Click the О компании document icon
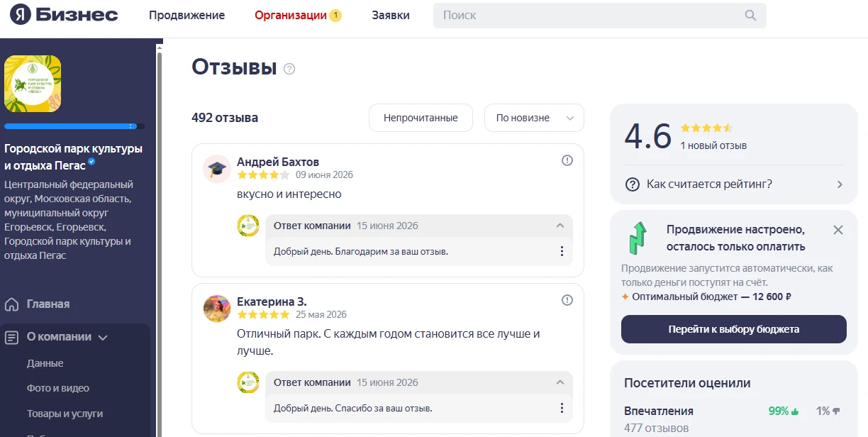This screenshot has width=868, height=437. coord(11,338)
